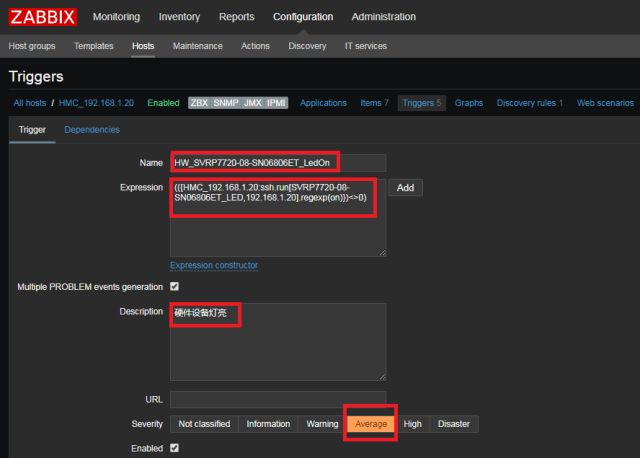The width and height of the screenshot is (640, 458).
Task: Switch to the Trigger tab
Action: point(32,130)
